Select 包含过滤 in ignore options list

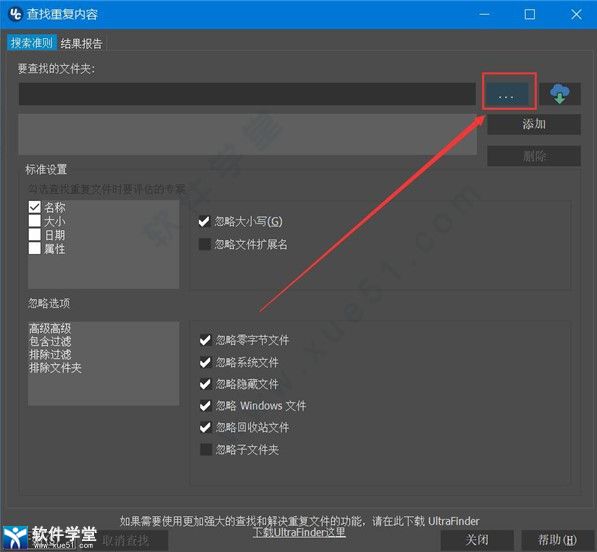point(50,341)
